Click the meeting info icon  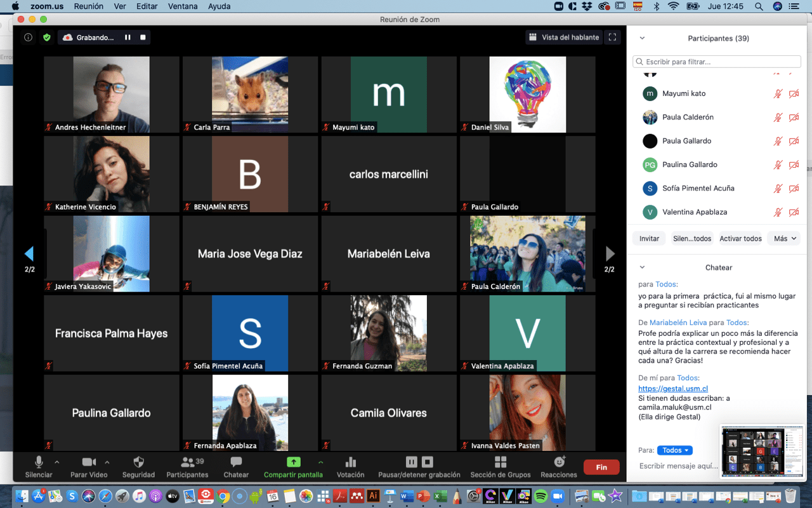[x=28, y=37]
